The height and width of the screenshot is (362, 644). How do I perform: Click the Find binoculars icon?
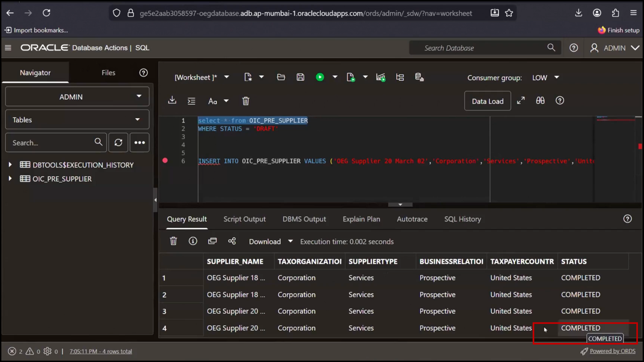540,101
